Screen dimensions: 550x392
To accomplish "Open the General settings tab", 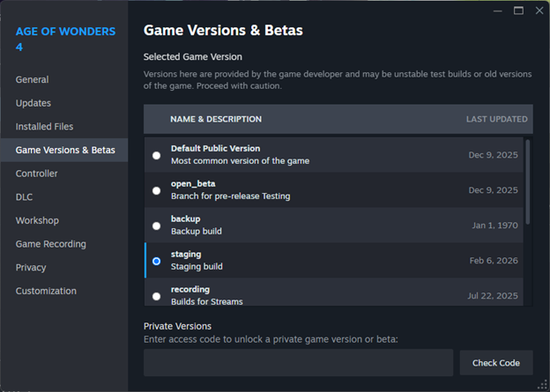I will pos(32,79).
